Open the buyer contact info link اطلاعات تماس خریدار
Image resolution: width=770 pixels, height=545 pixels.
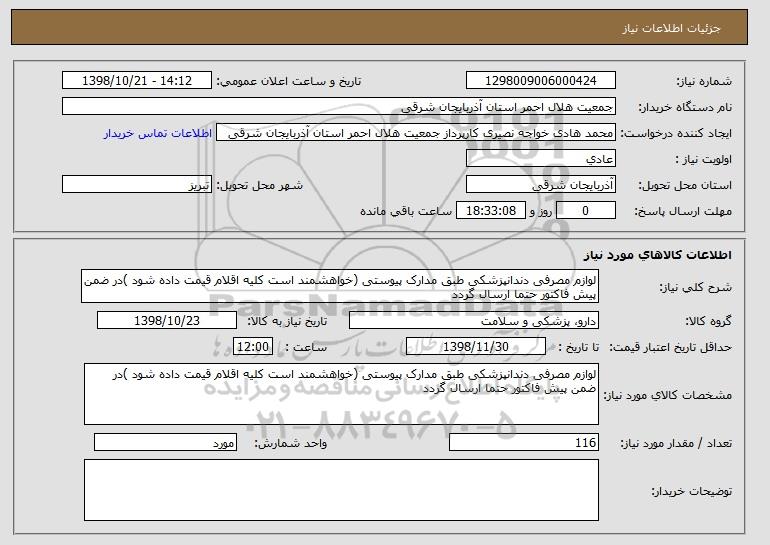pos(158,134)
